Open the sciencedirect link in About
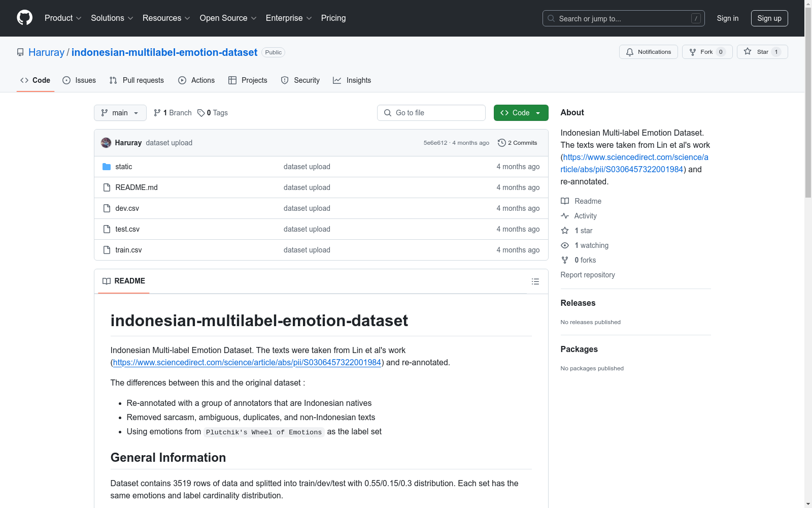The height and width of the screenshot is (508, 812). coord(634,163)
